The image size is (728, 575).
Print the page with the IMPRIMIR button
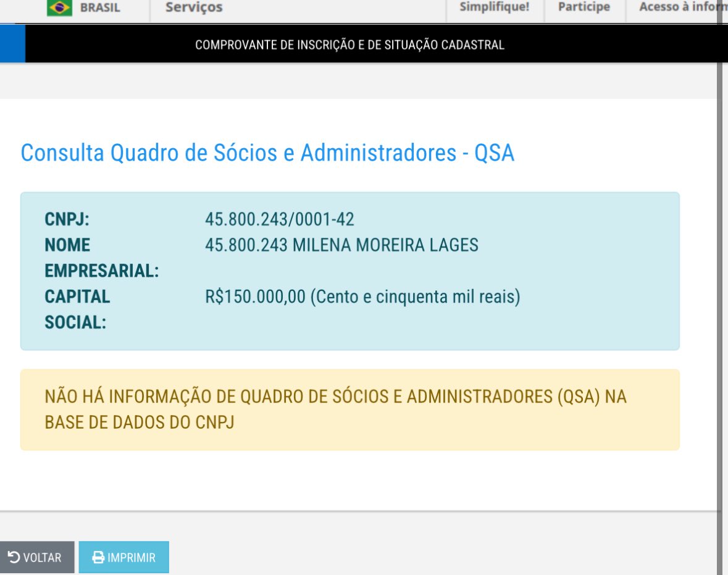point(123,557)
